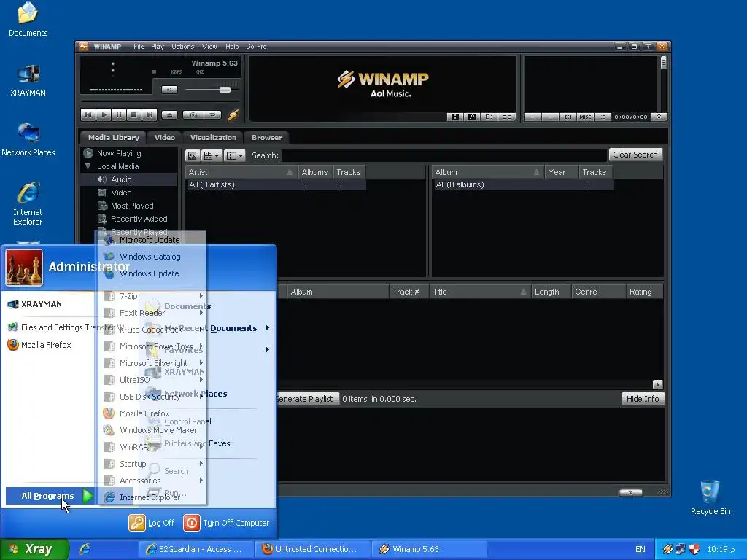Screen dimensions: 747x560
Task: Click the playlist add plus button
Action: (x=533, y=117)
